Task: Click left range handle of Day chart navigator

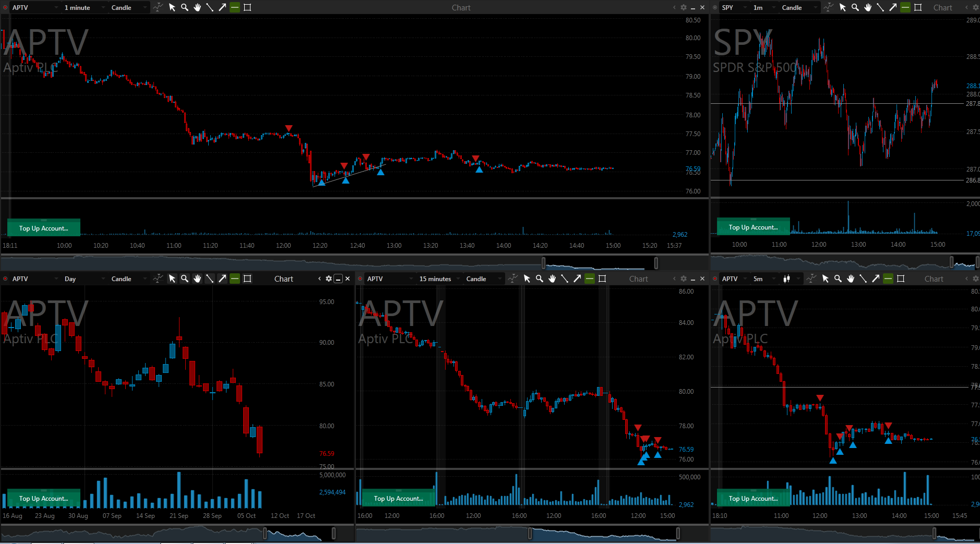Action: point(265,533)
